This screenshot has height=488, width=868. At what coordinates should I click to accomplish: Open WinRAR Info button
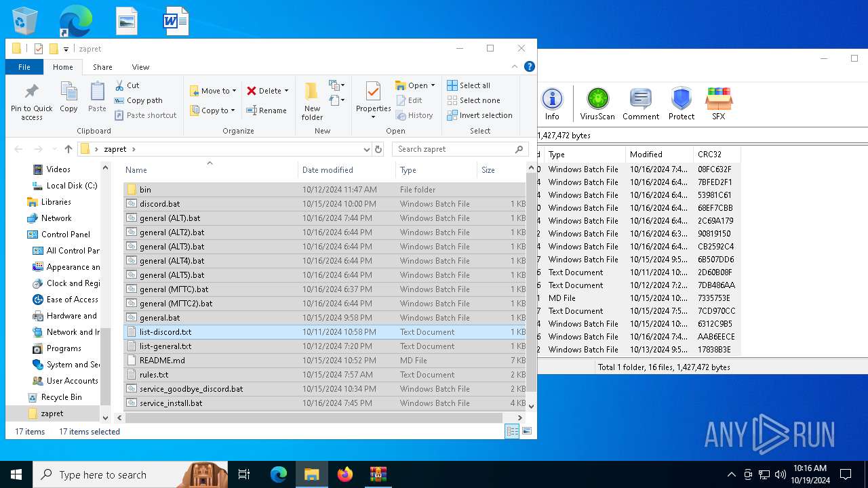(x=552, y=104)
